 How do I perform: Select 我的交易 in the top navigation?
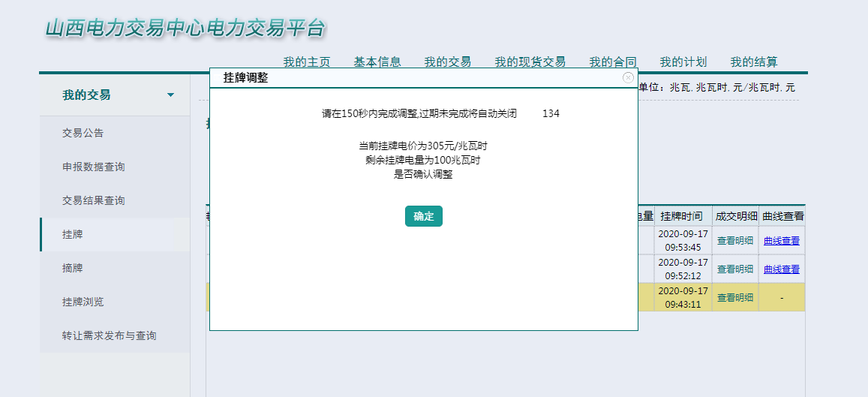click(x=447, y=62)
